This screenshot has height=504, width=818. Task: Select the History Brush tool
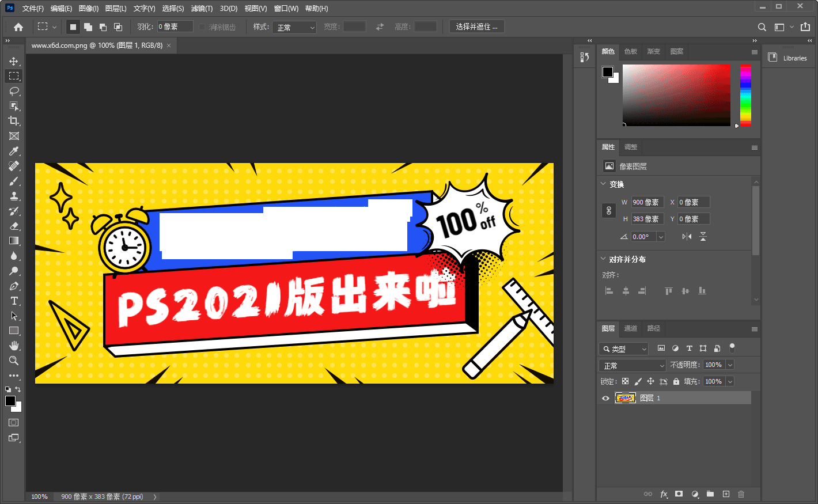coord(14,211)
